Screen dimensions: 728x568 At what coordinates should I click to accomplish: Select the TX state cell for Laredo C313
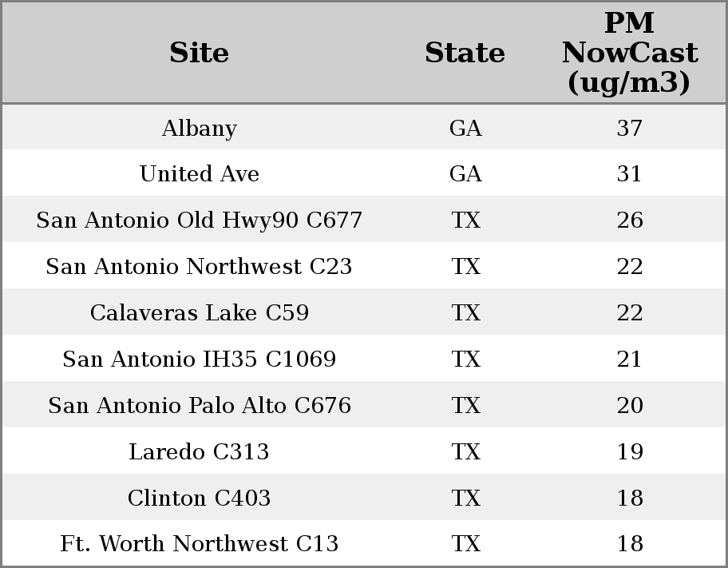465,452
